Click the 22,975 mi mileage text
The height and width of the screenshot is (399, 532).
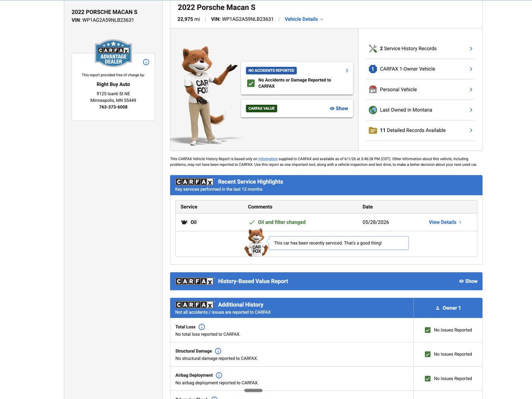(189, 19)
